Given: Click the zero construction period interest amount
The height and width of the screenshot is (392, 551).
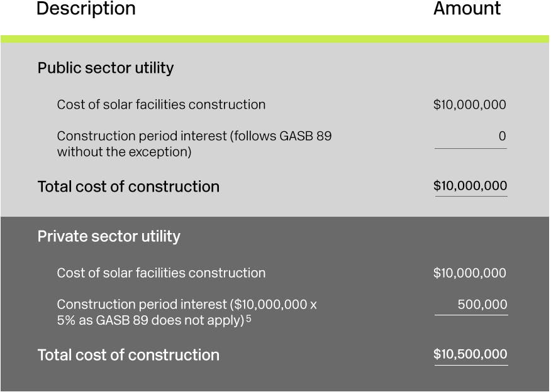Looking at the screenshot, I should coord(502,136).
